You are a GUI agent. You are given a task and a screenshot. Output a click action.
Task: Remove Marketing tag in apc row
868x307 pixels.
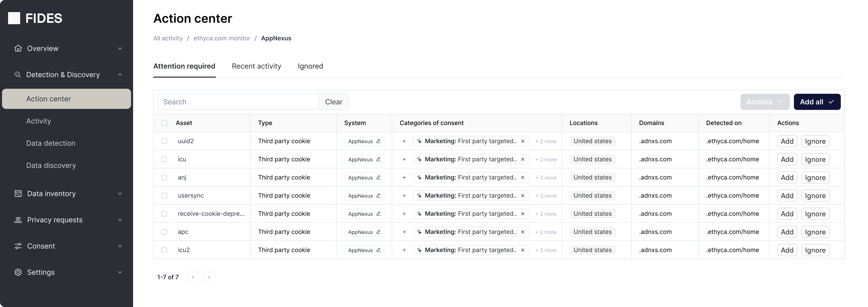[x=523, y=232]
